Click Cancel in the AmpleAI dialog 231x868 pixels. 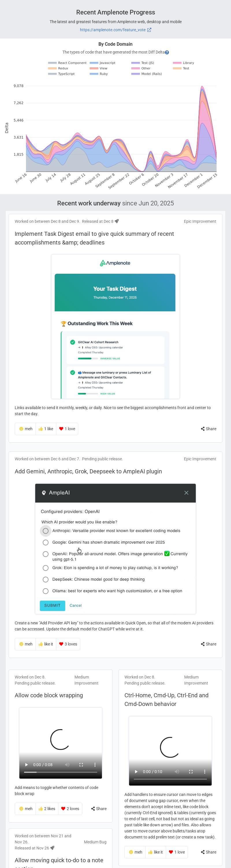76,606
